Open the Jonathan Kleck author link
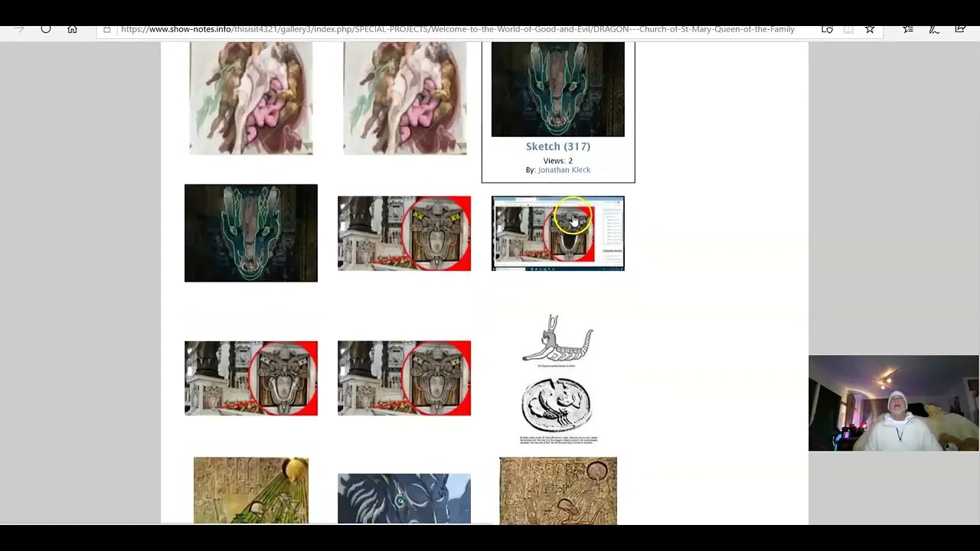Image resolution: width=980 pixels, height=551 pixels. pos(564,170)
